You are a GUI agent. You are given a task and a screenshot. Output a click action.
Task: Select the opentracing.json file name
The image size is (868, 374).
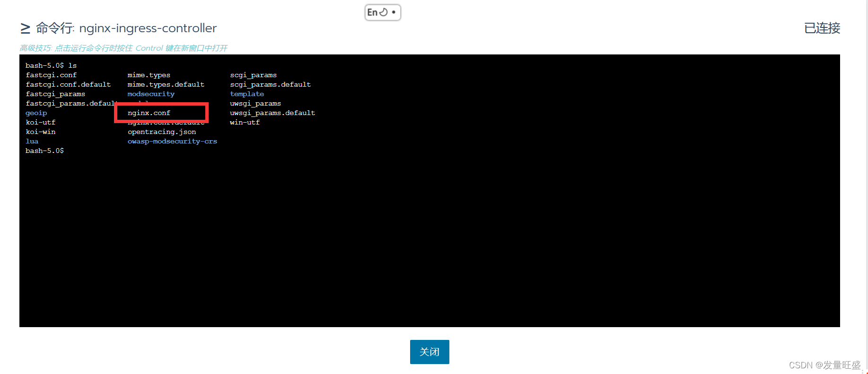tap(162, 132)
